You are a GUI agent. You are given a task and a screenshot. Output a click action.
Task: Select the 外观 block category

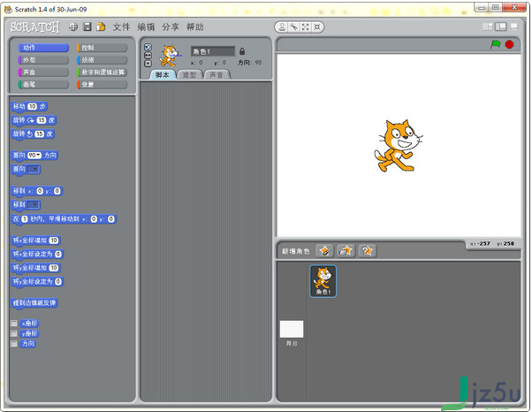pyautogui.click(x=43, y=60)
